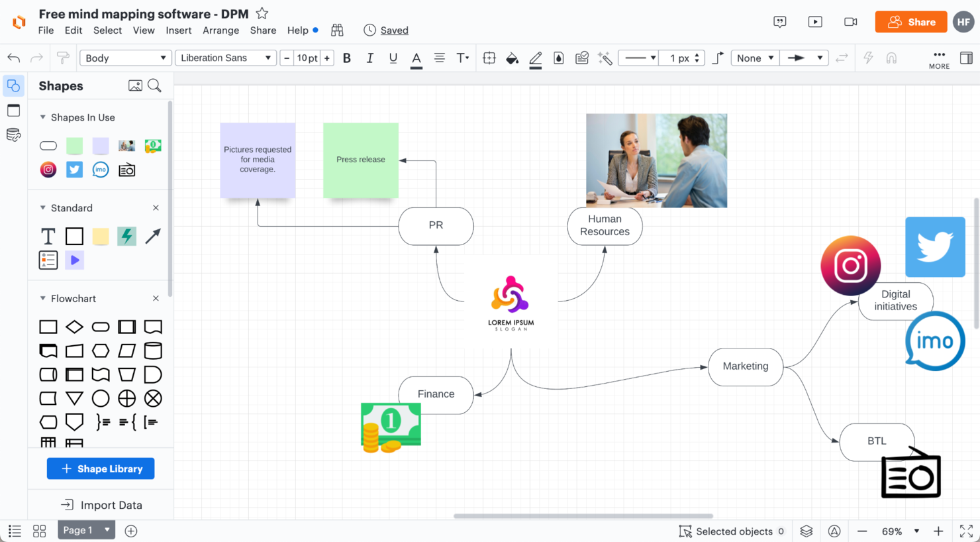Screen dimensions: 980x542
Task: Click the shape border style icon
Action: (489, 58)
